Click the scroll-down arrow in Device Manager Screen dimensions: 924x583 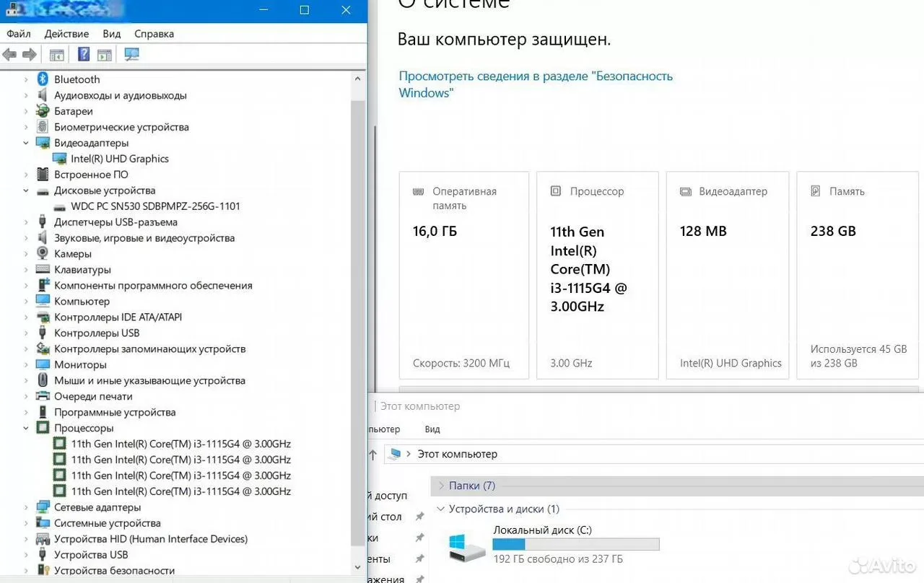tap(358, 569)
